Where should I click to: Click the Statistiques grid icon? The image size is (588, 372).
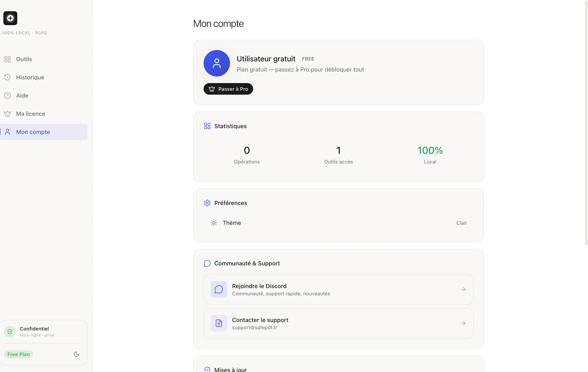pyautogui.click(x=207, y=126)
